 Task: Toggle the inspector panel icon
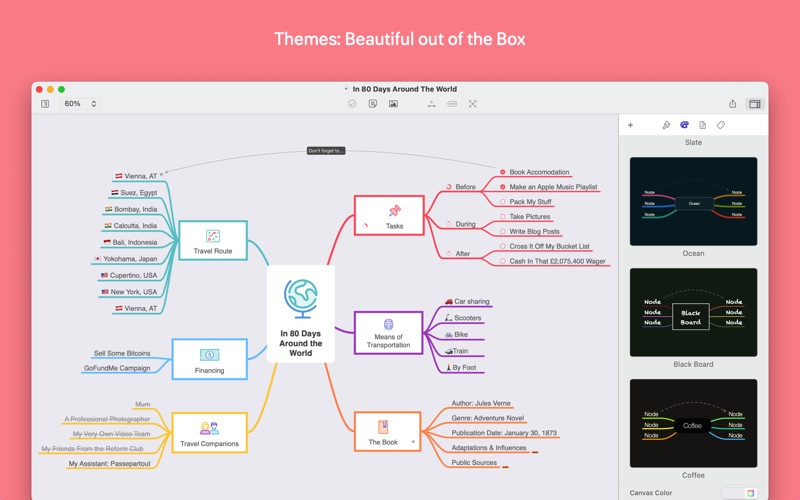click(x=755, y=104)
